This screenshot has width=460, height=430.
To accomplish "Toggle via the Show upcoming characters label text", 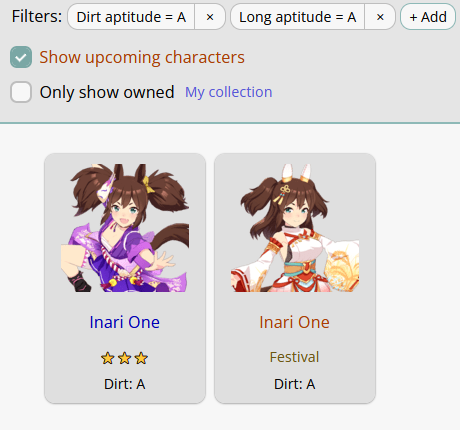I will tap(142, 57).
